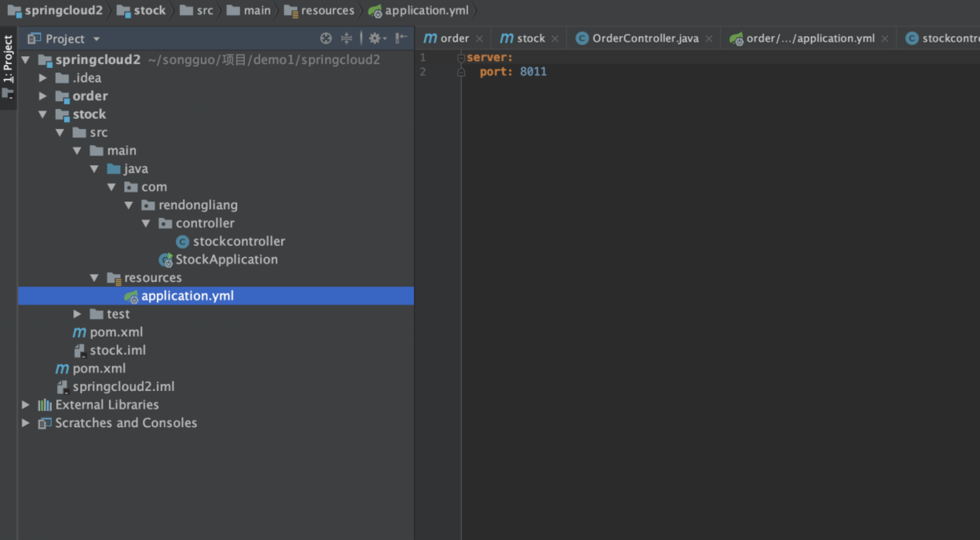This screenshot has height=540, width=980.
Task: Open the stockcontroller editor tab
Action: 942,38
